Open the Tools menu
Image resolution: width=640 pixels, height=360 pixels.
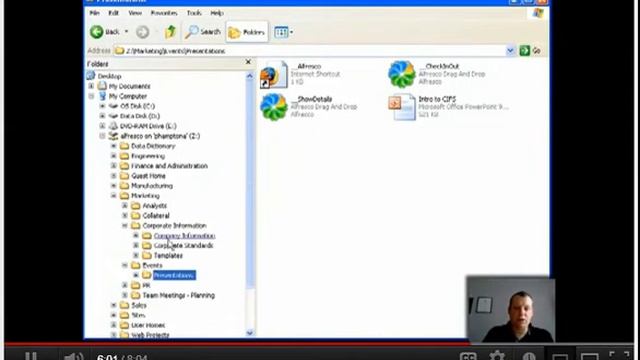[194, 13]
